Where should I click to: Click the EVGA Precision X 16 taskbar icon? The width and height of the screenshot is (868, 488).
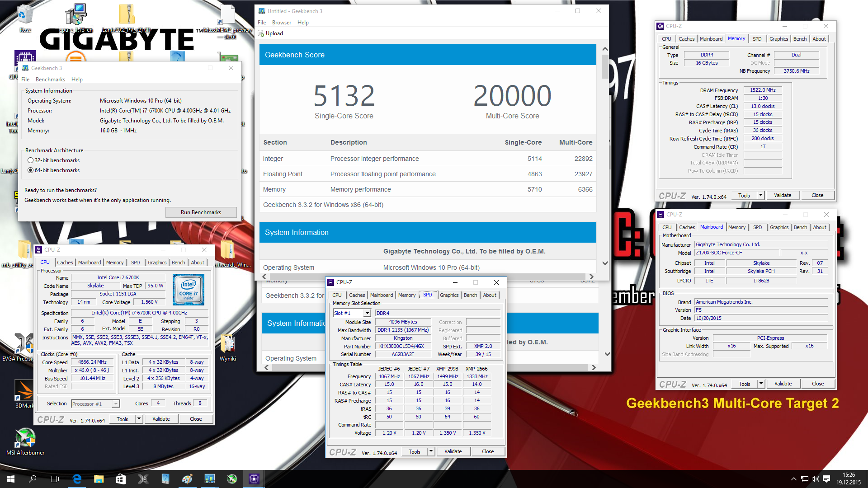[143, 479]
